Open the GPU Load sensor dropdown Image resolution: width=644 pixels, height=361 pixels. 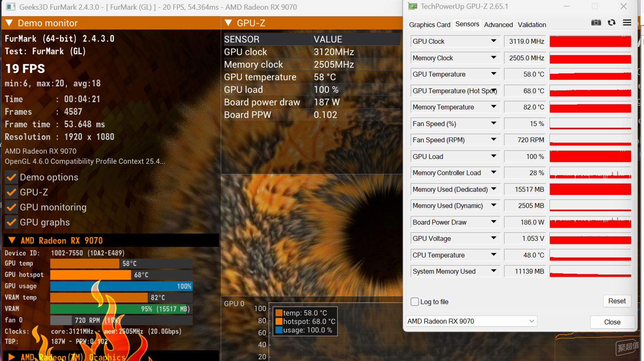(x=493, y=156)
